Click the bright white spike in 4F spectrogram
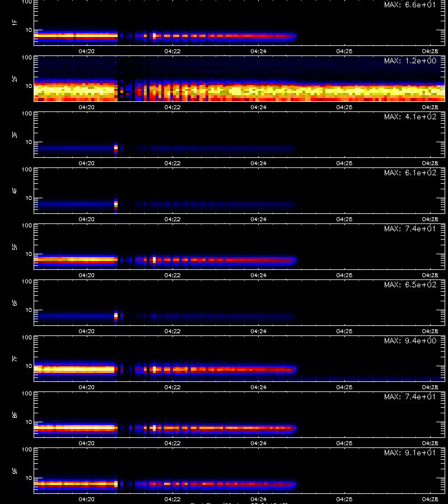448x504 pixels. coord(116,204)
